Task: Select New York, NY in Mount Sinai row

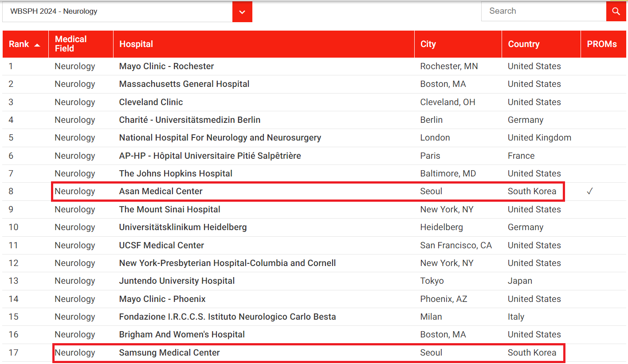Action: [447, 209]
